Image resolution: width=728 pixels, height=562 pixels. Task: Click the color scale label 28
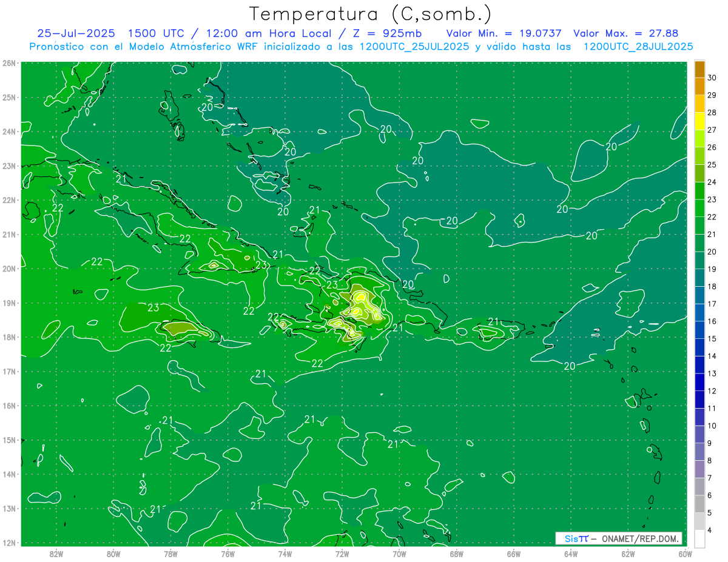click(x=712, y=113)
